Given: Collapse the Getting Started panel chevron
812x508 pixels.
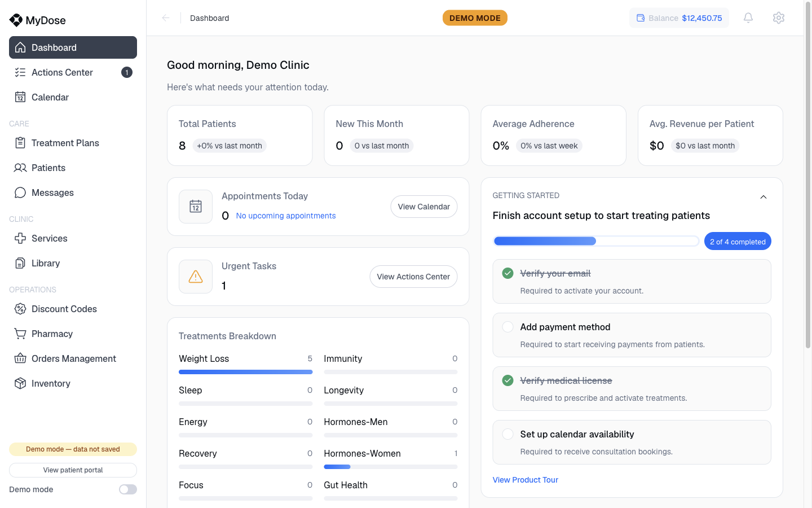Looking at the screenshot, I should pyautogui.click(x=764, y=197).
